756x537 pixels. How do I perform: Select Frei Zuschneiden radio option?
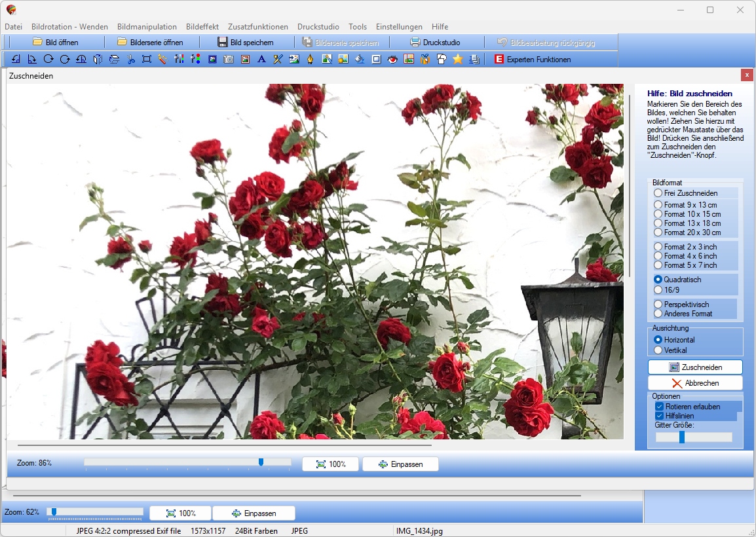(686, 193)
